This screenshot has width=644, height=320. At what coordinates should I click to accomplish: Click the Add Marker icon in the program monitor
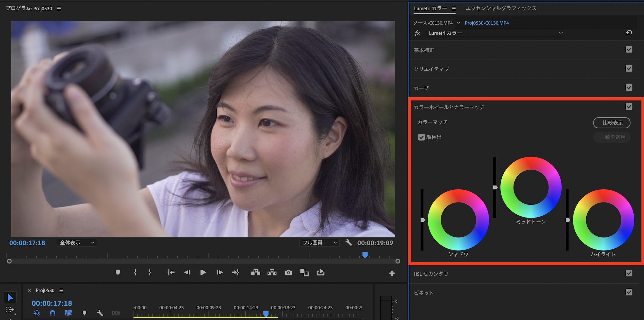[x=118, y=272]
